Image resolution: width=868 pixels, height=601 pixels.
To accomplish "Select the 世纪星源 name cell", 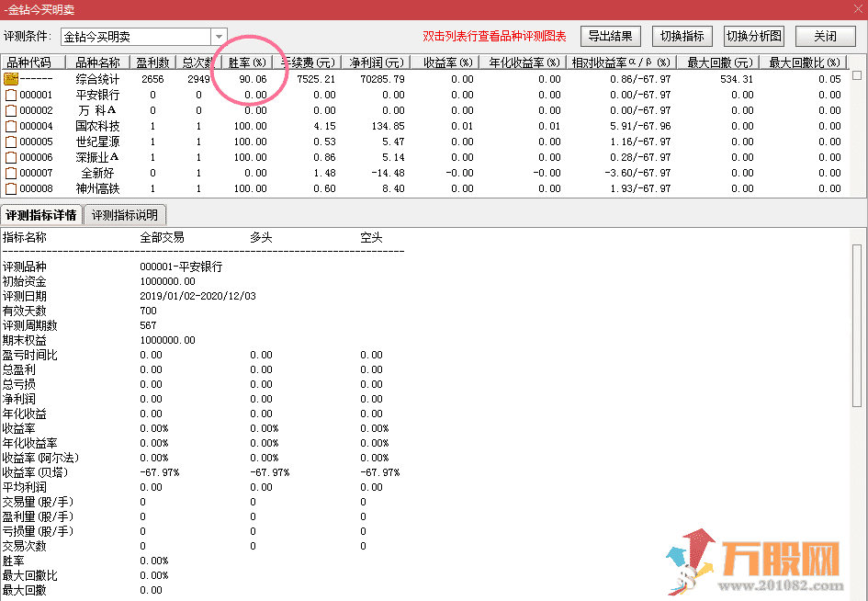I will tap(97, 142).
